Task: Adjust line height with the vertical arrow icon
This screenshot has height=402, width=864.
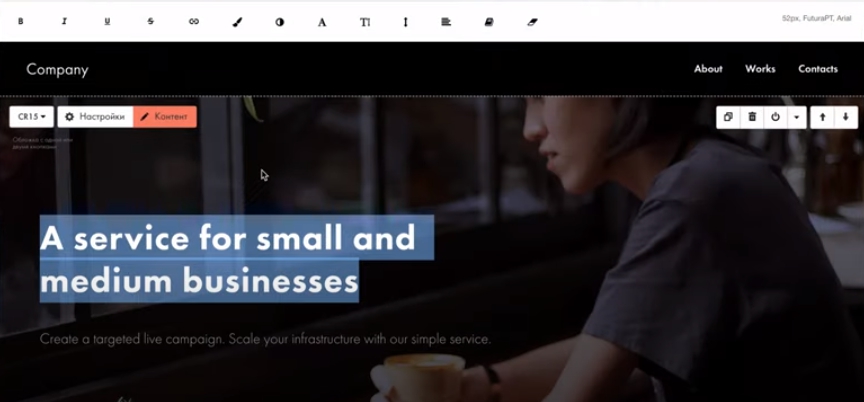Action: point(406,22)
